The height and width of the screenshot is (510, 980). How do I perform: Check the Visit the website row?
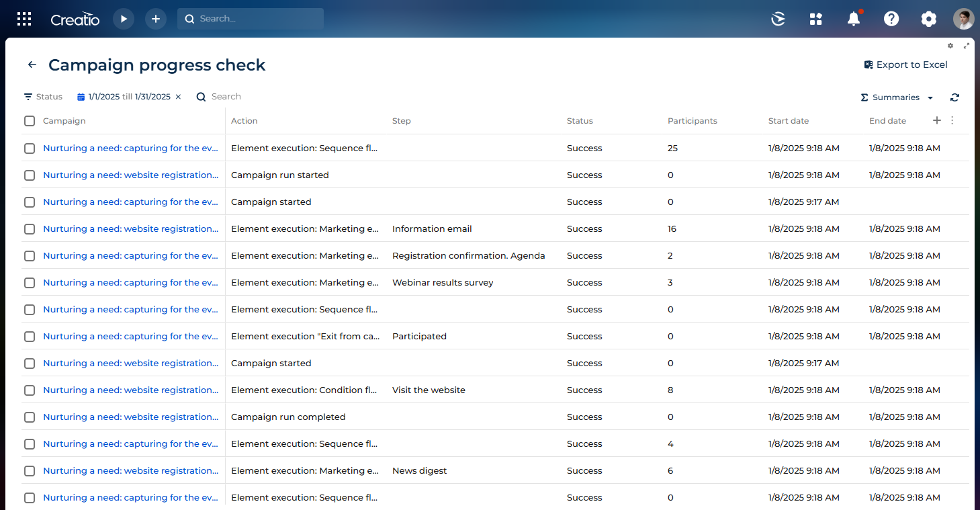point(30,390)
